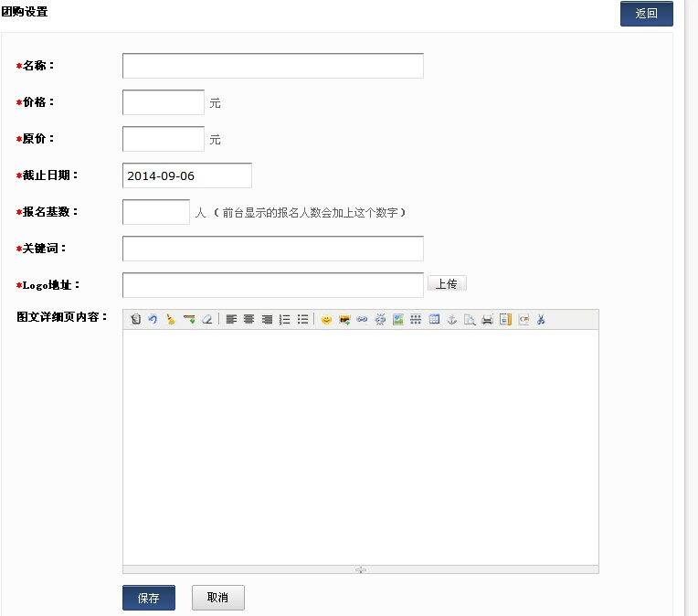Insert a hyperlink using the link icon

pos(362,320)
